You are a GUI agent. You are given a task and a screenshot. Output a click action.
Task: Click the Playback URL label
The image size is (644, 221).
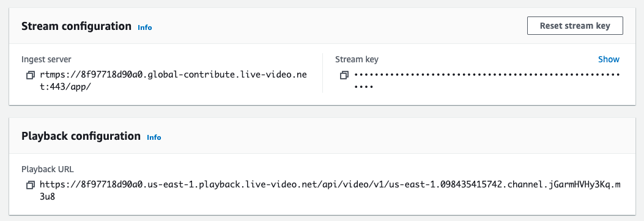(x=48, y=169)
